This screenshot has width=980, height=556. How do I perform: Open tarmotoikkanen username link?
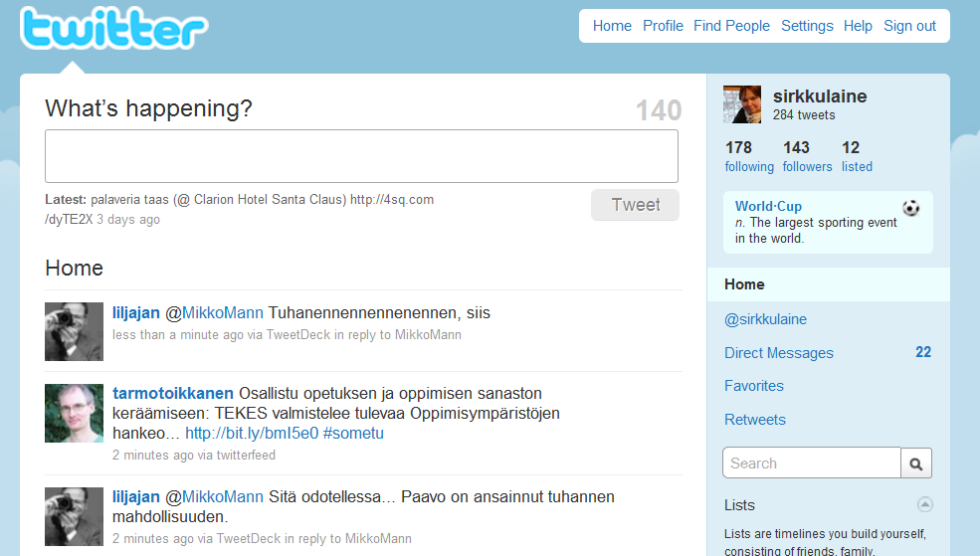pos(173,394)
